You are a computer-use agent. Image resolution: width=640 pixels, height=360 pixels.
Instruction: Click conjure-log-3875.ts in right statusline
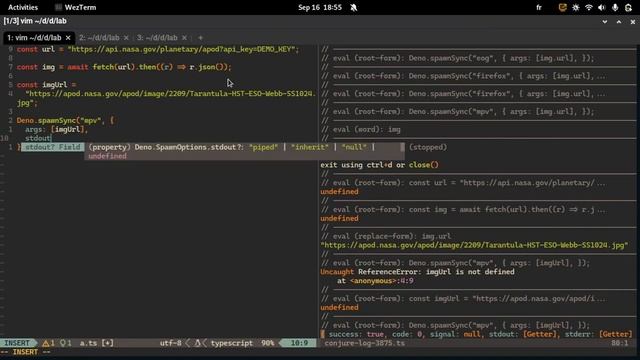[364, 343]
